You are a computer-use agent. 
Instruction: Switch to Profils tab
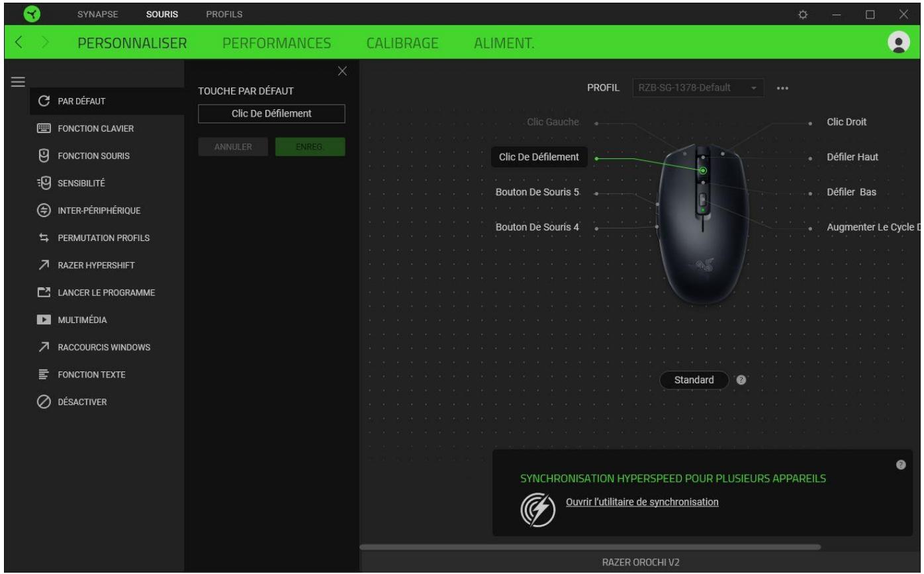[x=224, y=14]
